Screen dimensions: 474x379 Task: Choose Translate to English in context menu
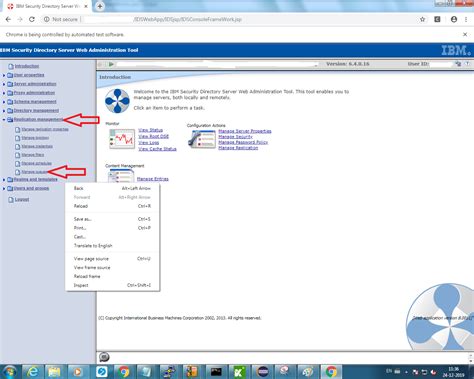(112, 246)
